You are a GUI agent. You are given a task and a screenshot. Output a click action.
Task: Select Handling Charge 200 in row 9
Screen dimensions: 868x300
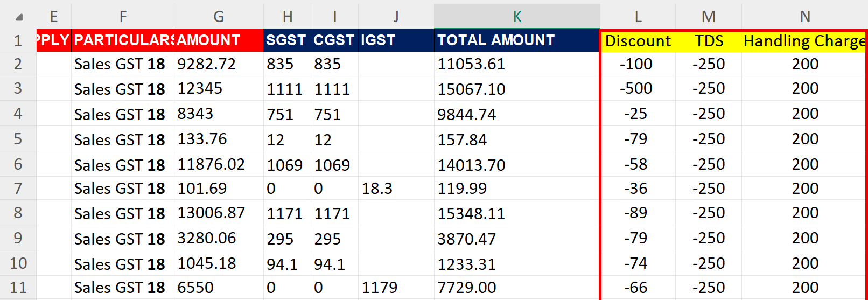click(x=804, y=238)
